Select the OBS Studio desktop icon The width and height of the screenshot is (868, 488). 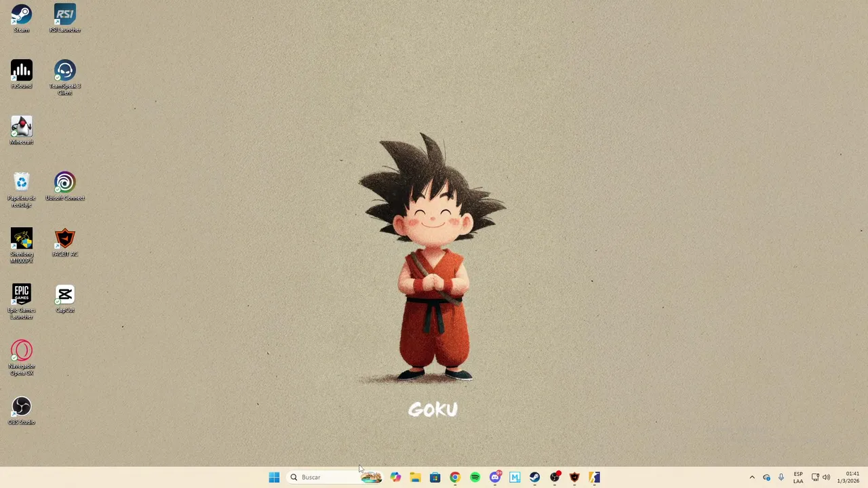[21, 411]
